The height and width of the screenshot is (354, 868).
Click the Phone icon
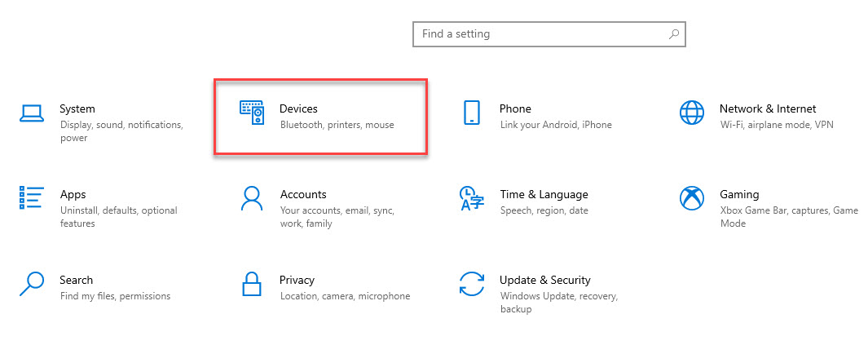click(x=471, y=113)
